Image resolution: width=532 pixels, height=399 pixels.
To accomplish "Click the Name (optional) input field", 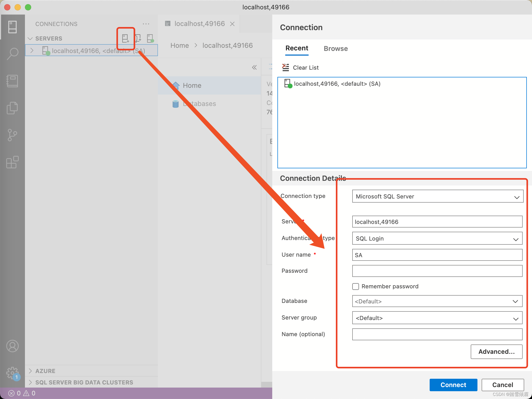I will (437, 334).
